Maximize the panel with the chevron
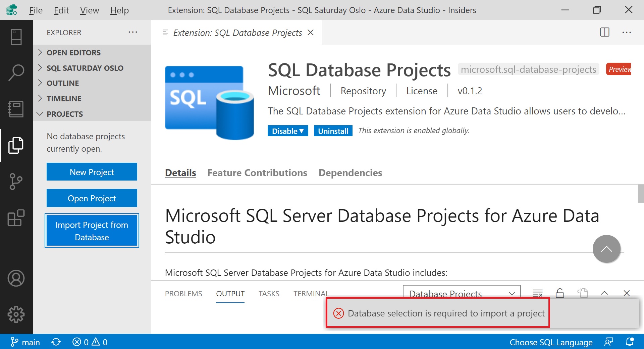The image size is (644, 349). click(x=604, y=293)
